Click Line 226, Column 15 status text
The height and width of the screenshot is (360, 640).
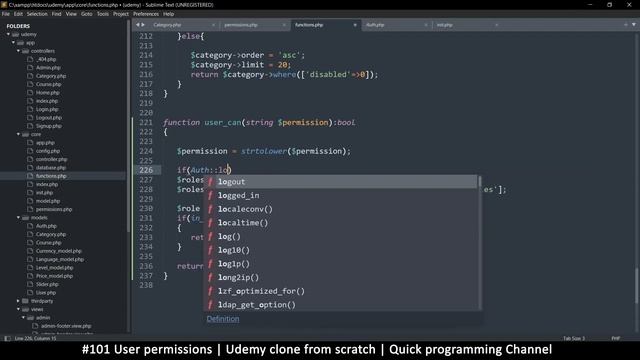36,338
